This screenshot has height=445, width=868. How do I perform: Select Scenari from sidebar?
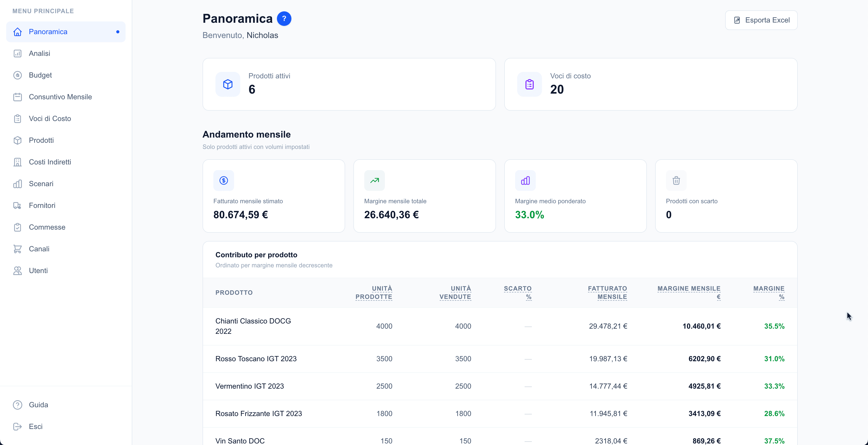(x=66, y=184)
